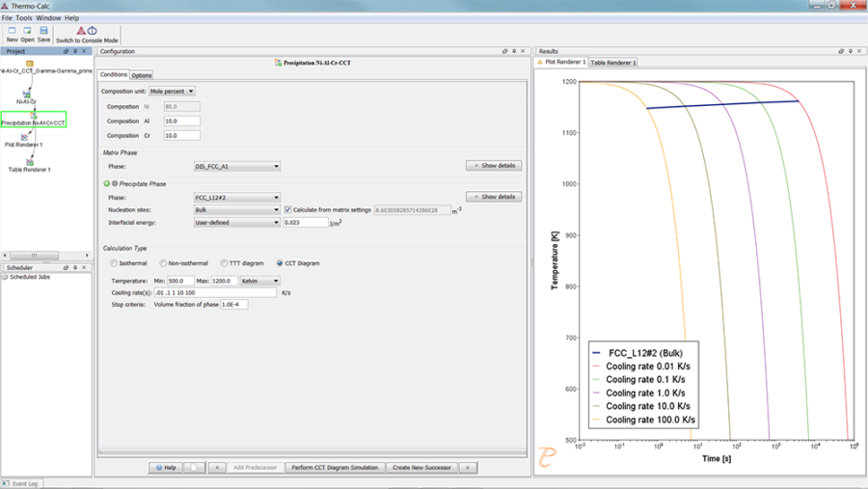Switch to Console Mode
The width and height of the screenshot is (868, 489).
click(87, 34)
